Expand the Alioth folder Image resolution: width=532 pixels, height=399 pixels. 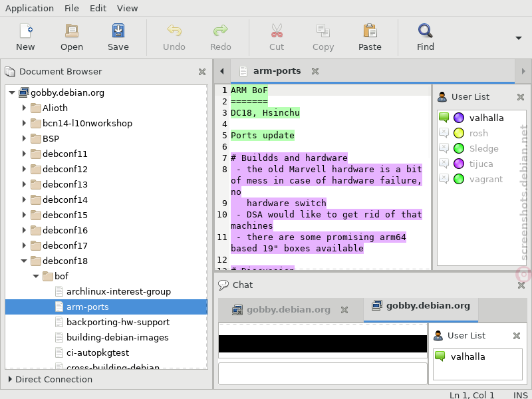click(24, 108)
